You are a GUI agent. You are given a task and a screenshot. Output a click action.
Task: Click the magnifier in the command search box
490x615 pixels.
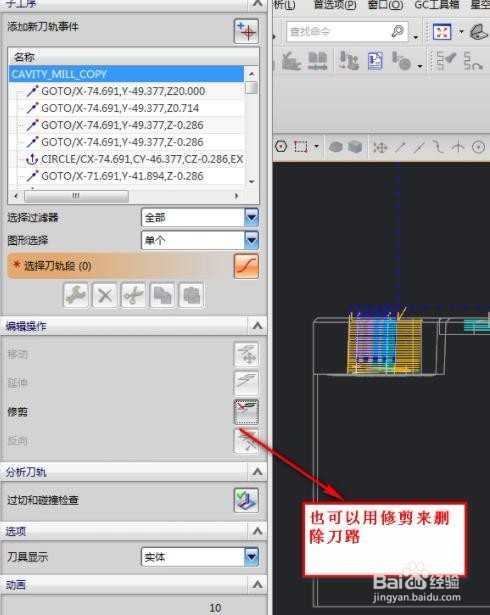point(397,31)
